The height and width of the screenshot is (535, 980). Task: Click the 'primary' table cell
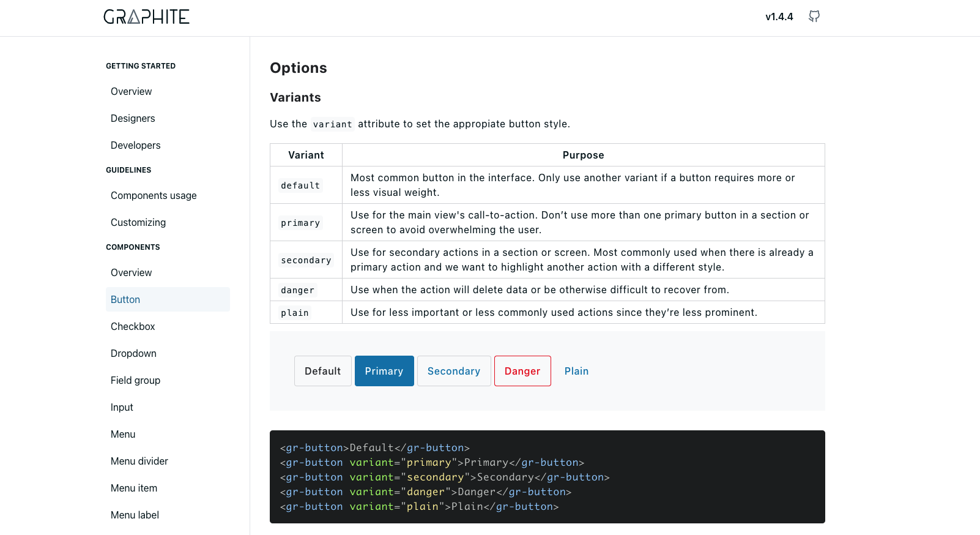(306, 222)
